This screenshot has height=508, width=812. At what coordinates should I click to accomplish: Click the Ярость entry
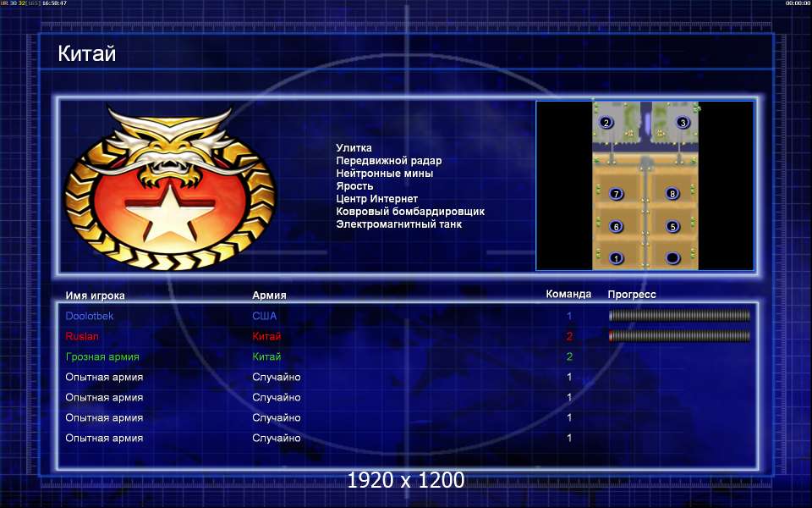coord(354,186)
